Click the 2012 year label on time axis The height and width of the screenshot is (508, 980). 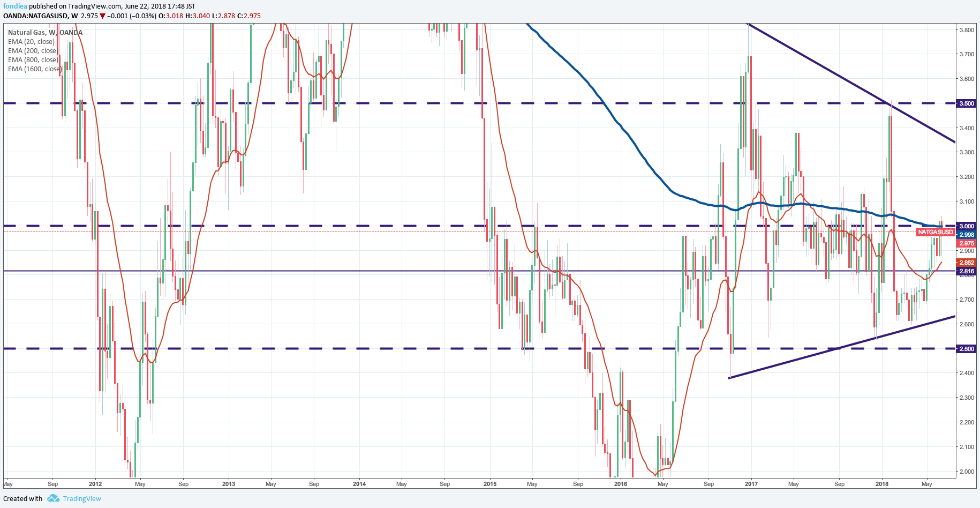95,484
